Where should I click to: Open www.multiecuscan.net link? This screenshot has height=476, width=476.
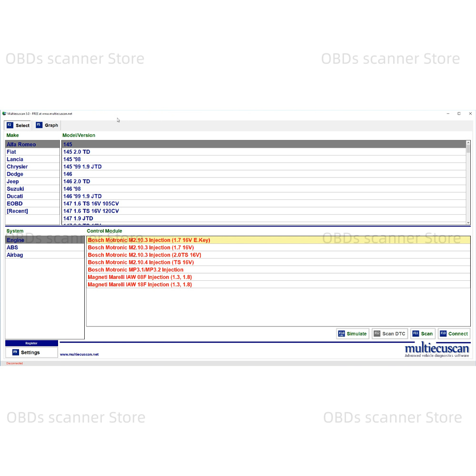click(79, 354)
